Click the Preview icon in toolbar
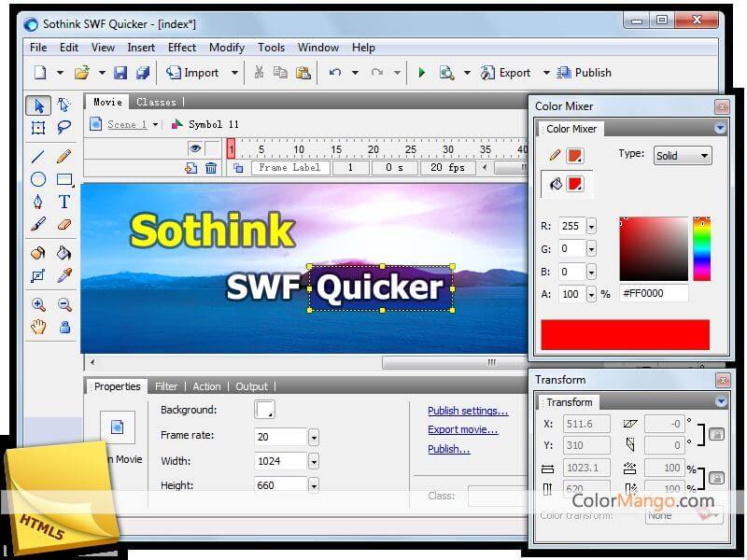The height and width of the screenshot is (560, 747). pyautogui.click(x=446, y=73)
